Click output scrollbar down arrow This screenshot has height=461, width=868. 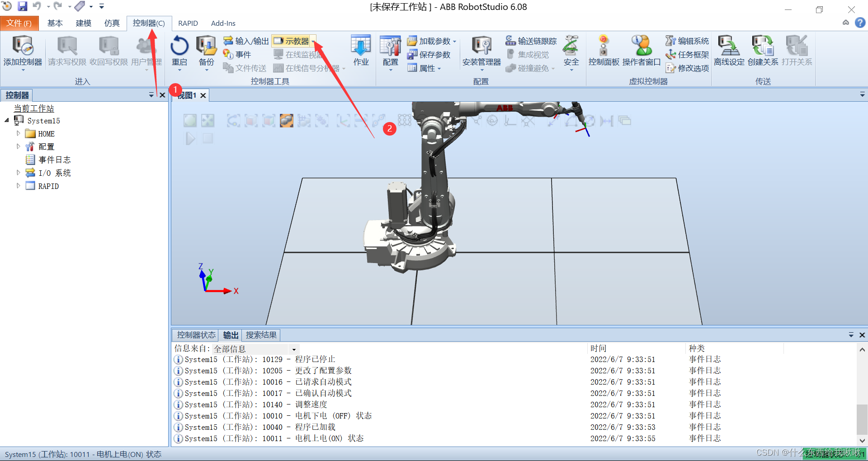click(862, 440)
